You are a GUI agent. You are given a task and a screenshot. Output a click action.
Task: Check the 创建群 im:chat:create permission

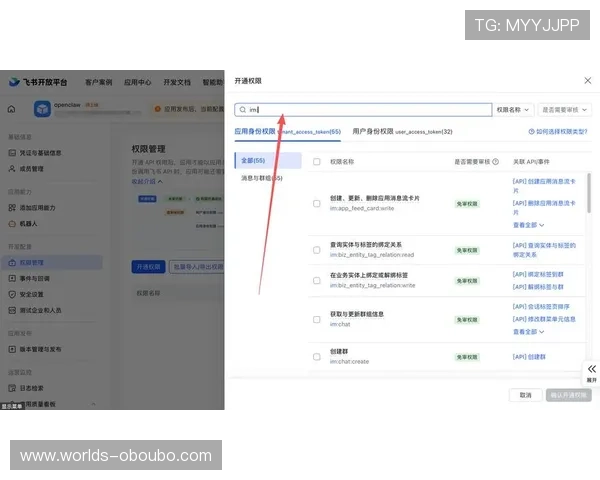[x=316, y=357]
